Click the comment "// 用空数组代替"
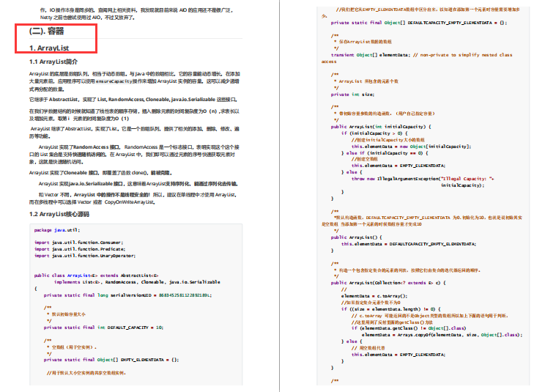Image resolution: width=545 pixels, height=392 pixels. 368,348
